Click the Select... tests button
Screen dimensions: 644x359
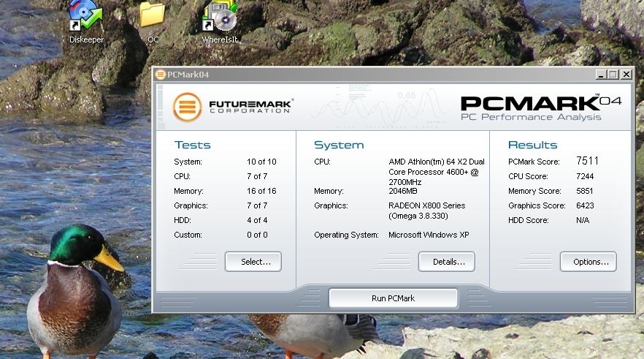(x=253, y=262)
